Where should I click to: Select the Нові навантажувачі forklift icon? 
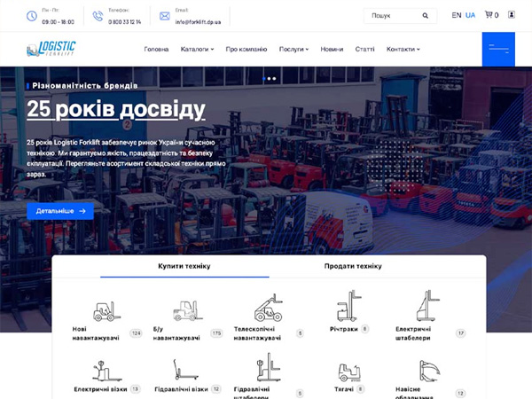pyautogui.click(x=105, y=311)
